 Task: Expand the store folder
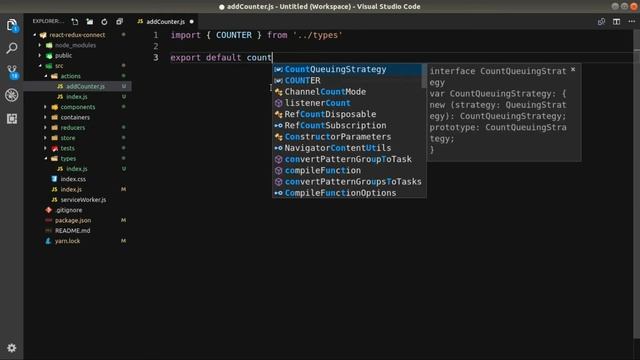[x=46, y=138]
